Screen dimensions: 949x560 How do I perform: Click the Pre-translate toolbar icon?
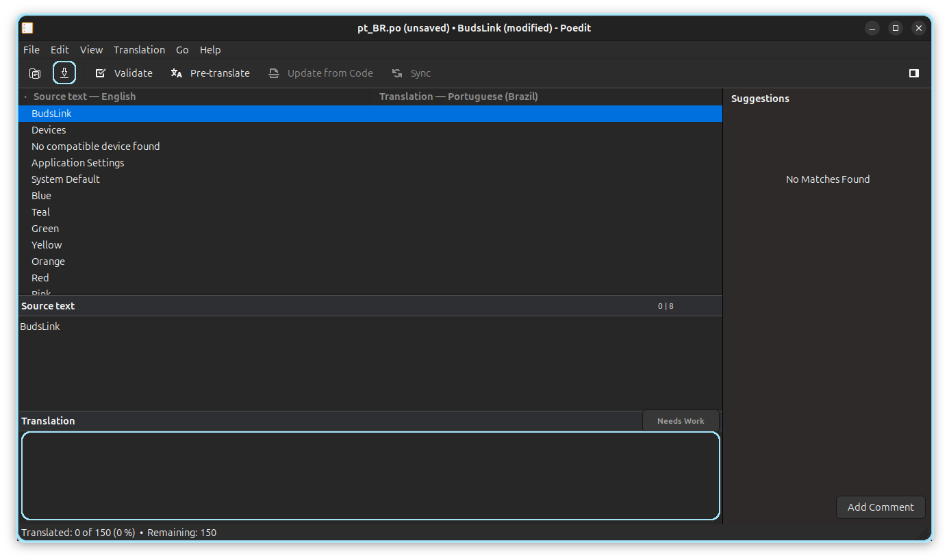pos(177,73)
